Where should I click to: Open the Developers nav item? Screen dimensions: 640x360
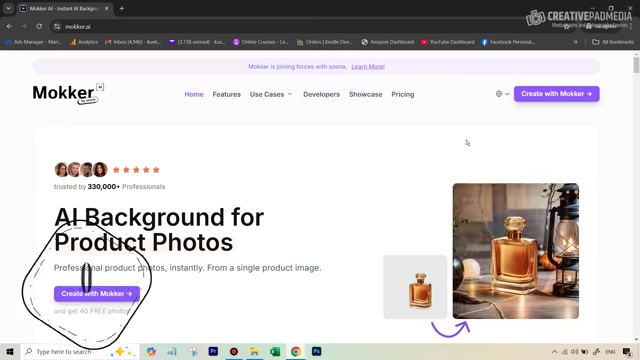[321, 94]
